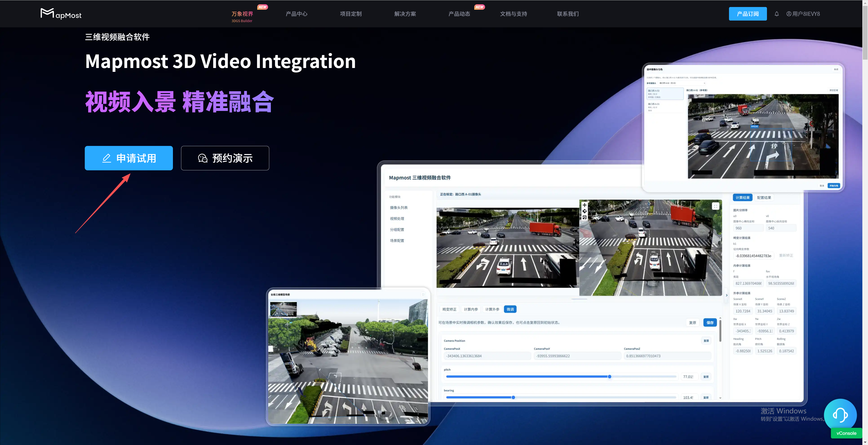Image resolution: width=868 pixels, height=445 pixels.
Task: Switch to the 计算结果 tab
Action: tap(743, 198)
